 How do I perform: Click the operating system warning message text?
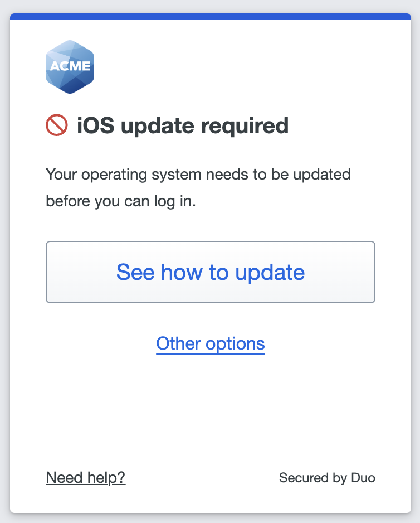coord(199,187)
